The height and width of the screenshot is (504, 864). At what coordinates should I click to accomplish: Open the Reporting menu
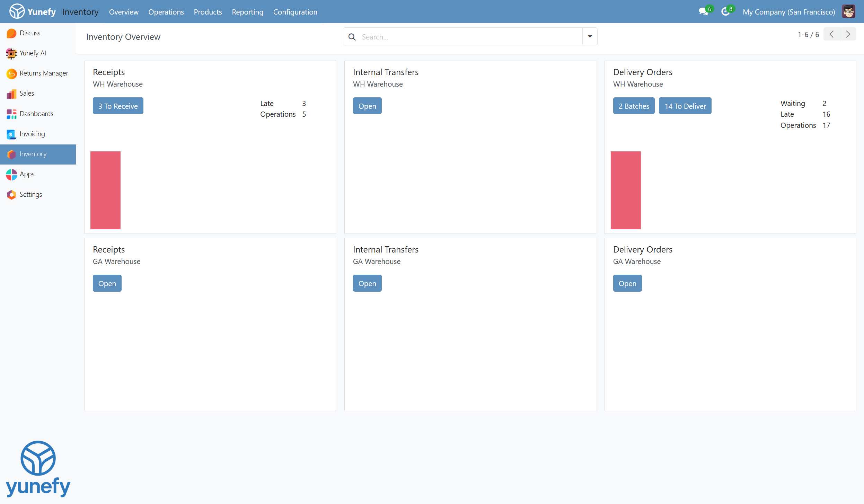click(247, 12)
